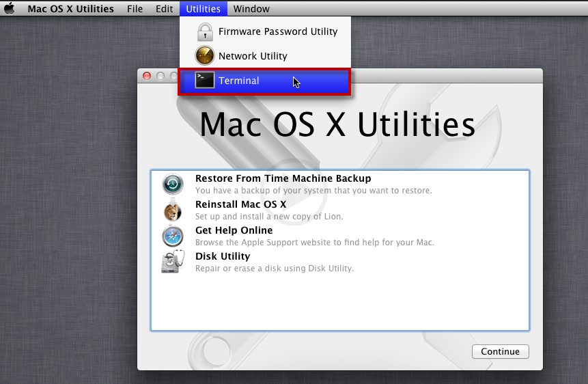The height and width of the screenshot is (384, 588).
Task: Click 'Repair or erase a disk' description
Action: pyautogui.click(x=275, y=268)
